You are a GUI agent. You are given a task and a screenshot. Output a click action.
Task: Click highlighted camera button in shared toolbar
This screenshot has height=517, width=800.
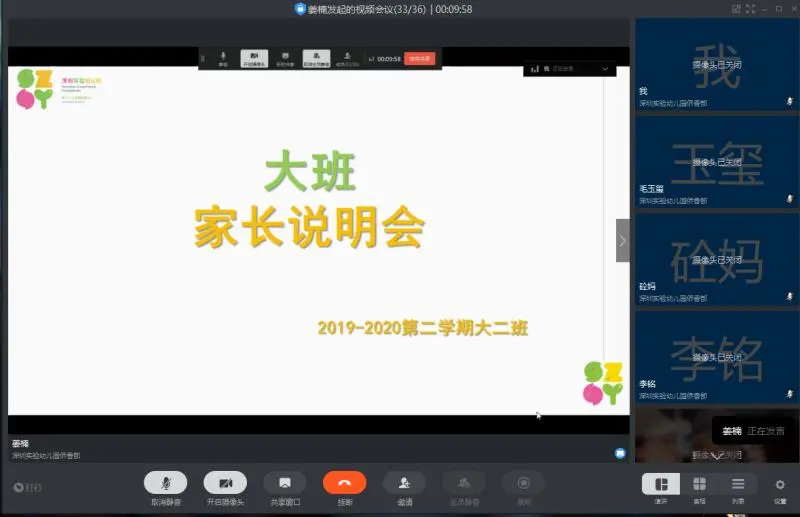click(254, 59)
